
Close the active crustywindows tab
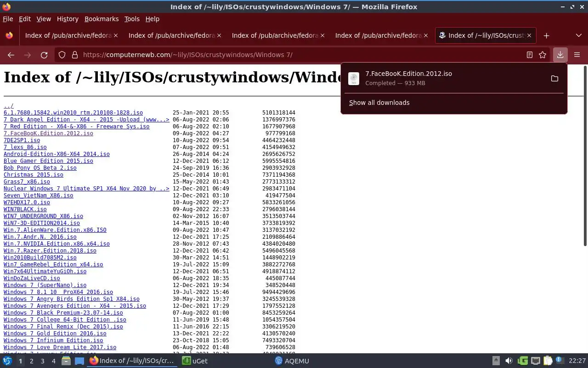click(x=529, y=35)
